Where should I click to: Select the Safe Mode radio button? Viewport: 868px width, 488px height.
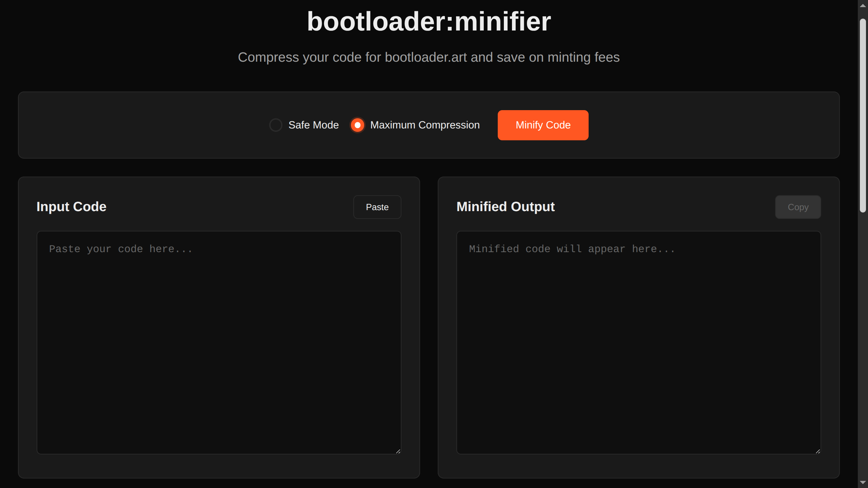(276, 125)
